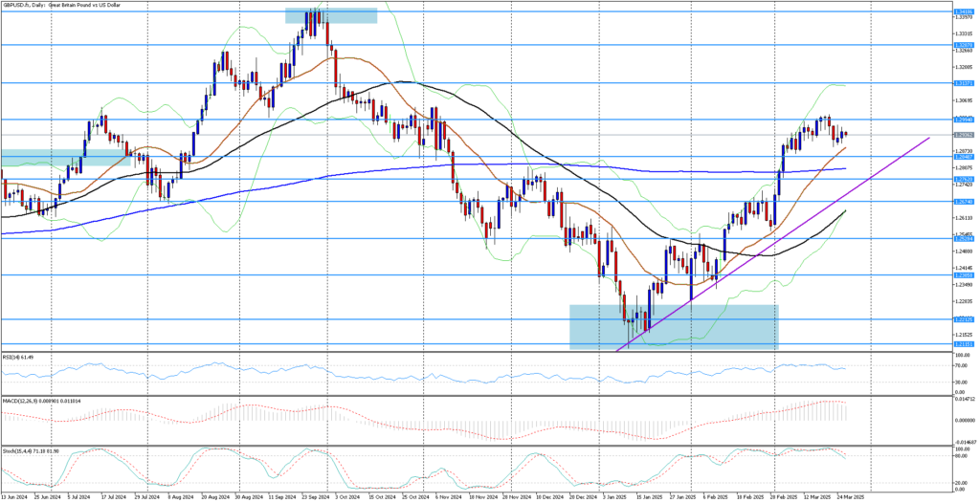Image resolution: width=980 pixels, height=503 pixels.
Task: Click the lowest blue price label near 1.2115
Action: click(x=964, y=344)
